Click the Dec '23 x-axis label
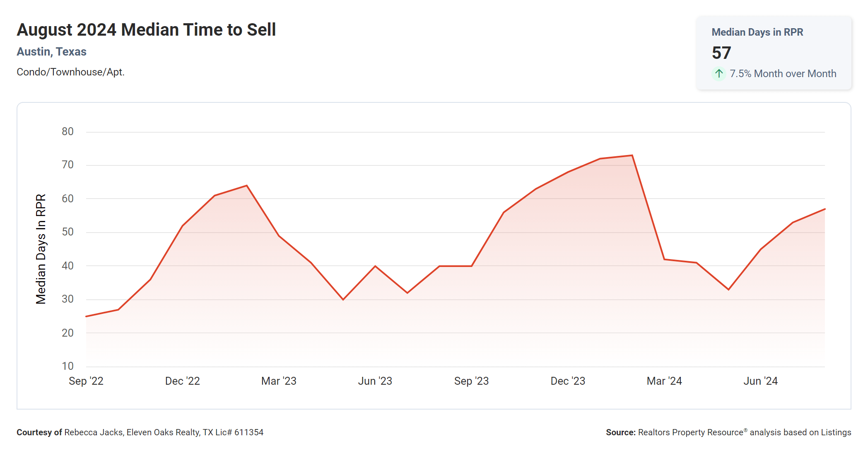This screenshot has width=868, height=456. (568, 381)
